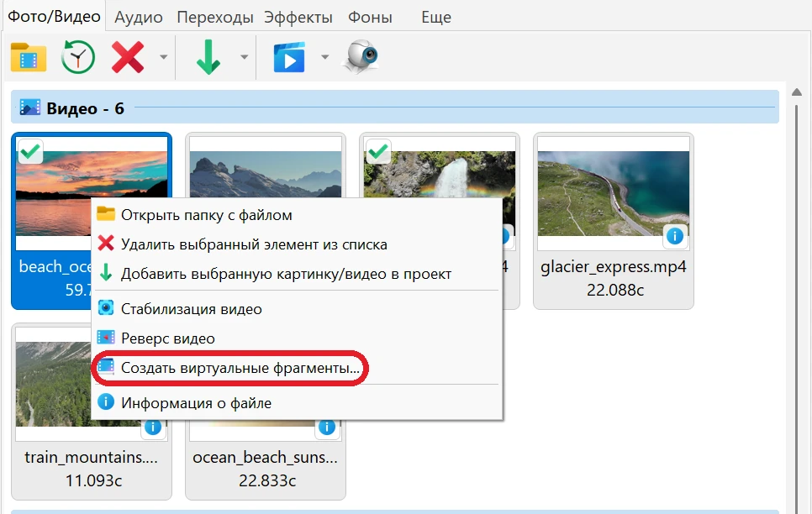Select Открыть папку с файлом menu item
This screenshot has height=514, width=812.
click(x=297, y=215)
